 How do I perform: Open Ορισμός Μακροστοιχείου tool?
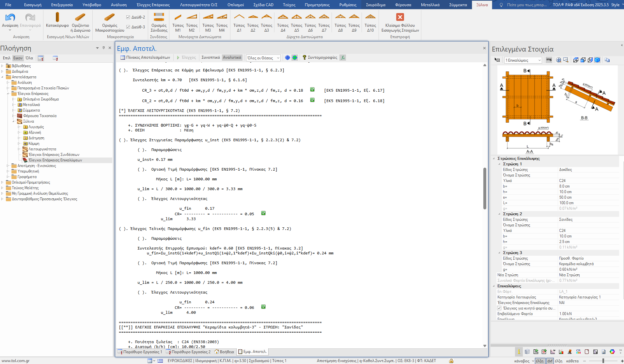click(109, 18)
